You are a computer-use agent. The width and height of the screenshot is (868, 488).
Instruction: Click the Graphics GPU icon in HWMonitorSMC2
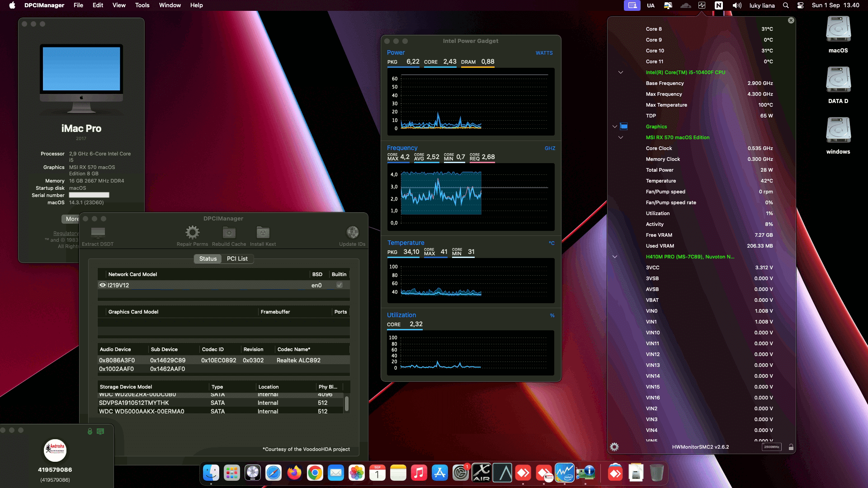(624, 127)
